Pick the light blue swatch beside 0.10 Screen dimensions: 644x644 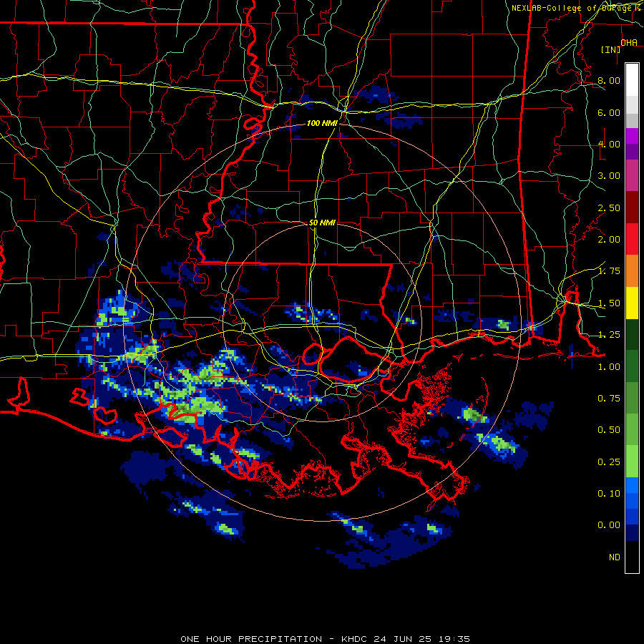pyautogui.click(x=632, y=485)
